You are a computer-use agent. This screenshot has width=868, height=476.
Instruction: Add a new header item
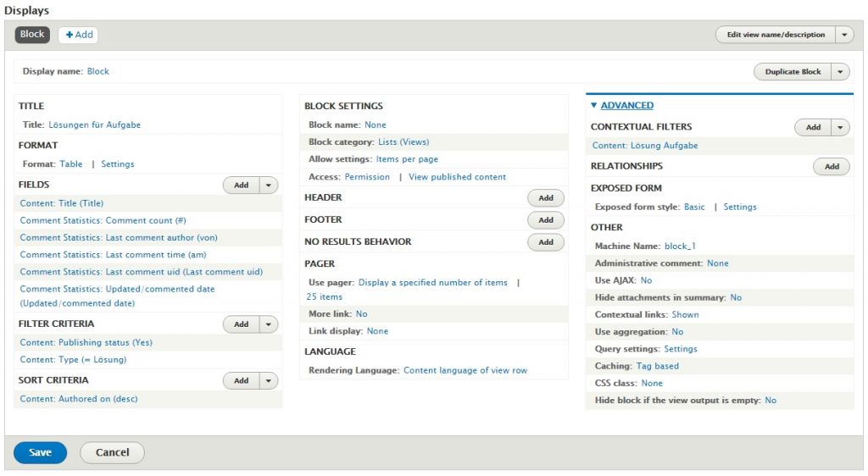545,198
